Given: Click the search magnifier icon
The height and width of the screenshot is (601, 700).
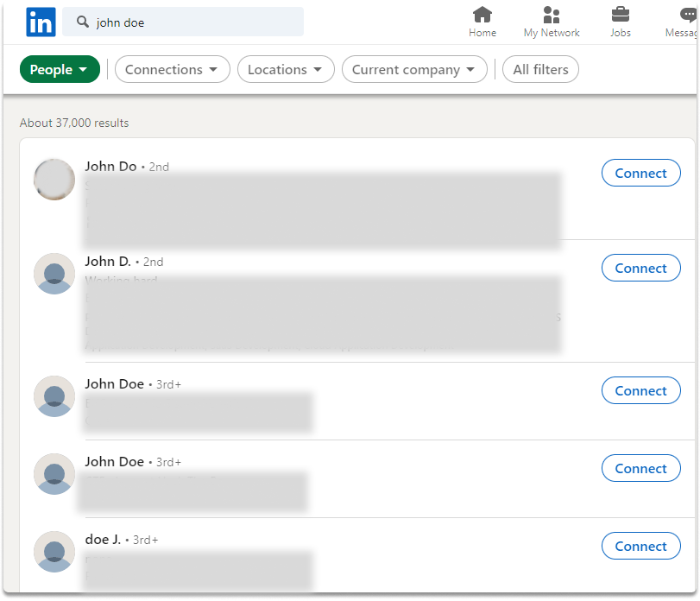Looking at the screenshot, I should click(83, 22).
